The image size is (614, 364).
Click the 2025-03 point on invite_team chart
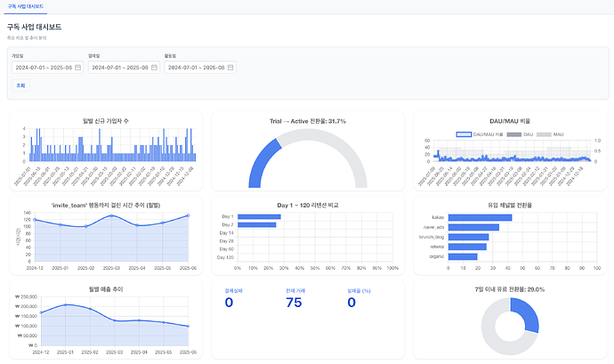tap(111, 216)
